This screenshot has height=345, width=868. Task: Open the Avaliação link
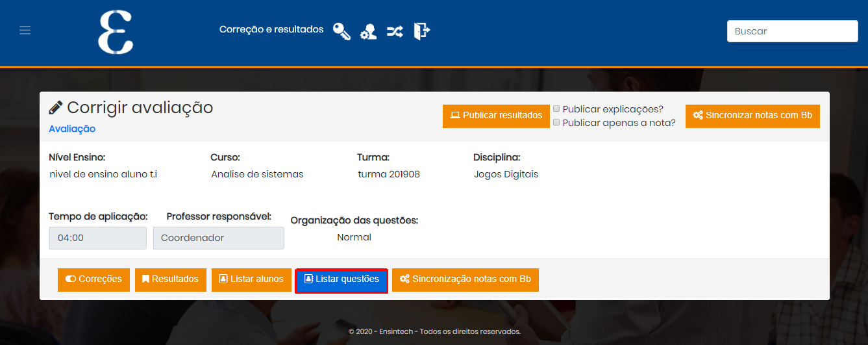[72, 129]
